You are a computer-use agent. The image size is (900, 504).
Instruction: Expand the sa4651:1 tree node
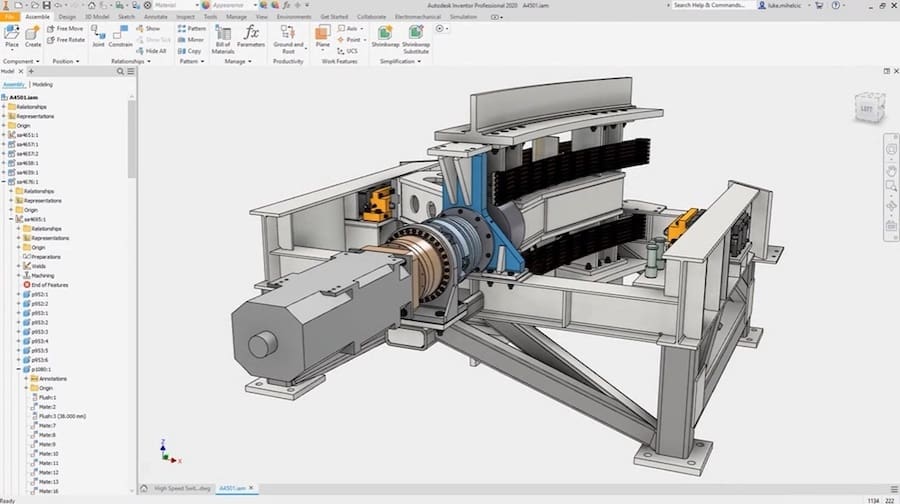(5, 133)
